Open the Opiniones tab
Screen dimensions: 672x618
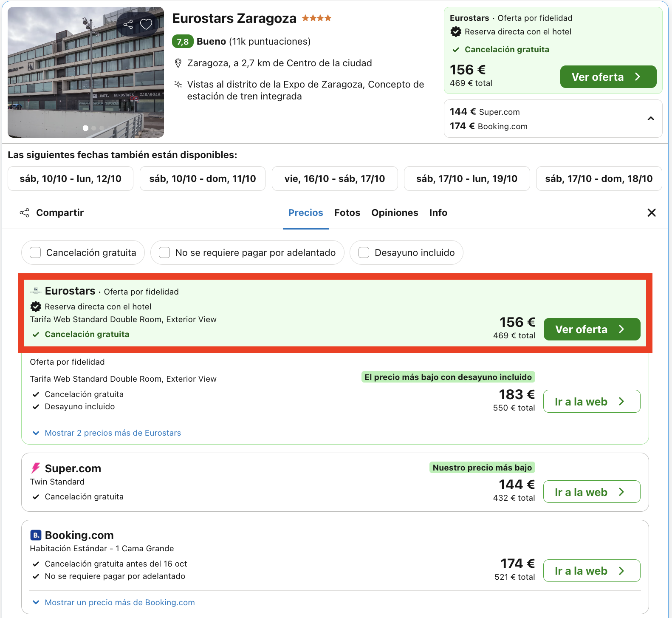click(395, 213)
